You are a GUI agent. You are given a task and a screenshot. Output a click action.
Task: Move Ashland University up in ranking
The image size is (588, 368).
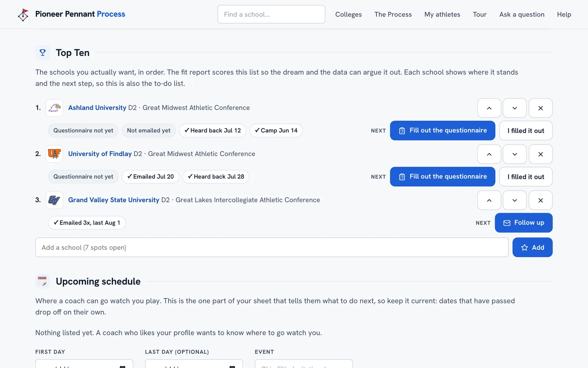(489, 108)
